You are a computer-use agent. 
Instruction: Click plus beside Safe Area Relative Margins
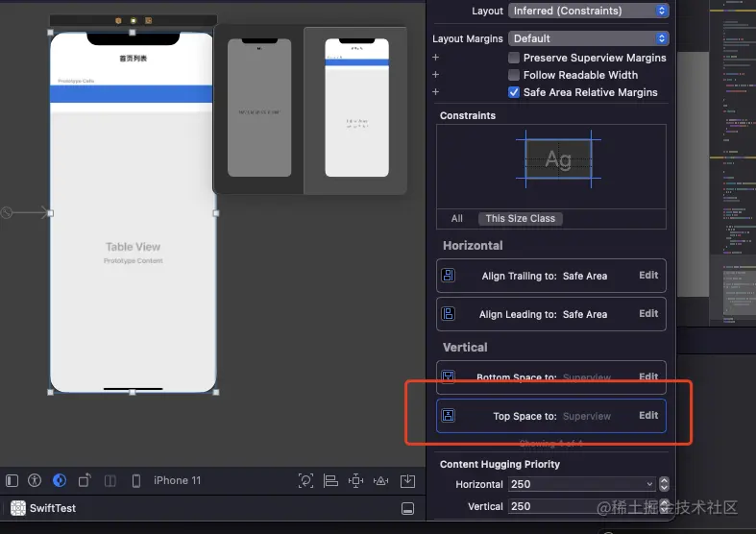436,92
